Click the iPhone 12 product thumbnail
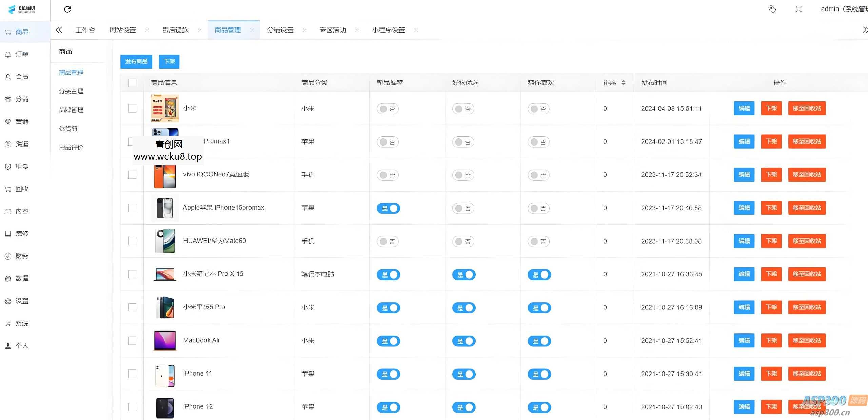The height and width of the screenshot is (420, 868). 165,407
